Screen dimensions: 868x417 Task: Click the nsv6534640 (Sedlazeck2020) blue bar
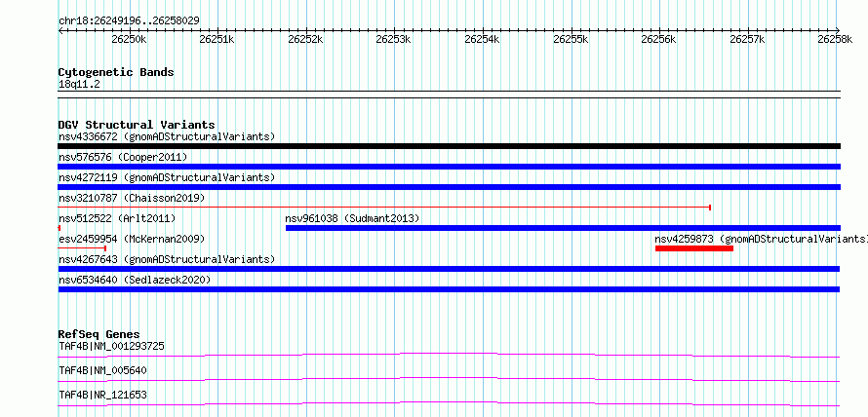pos(449,289)
